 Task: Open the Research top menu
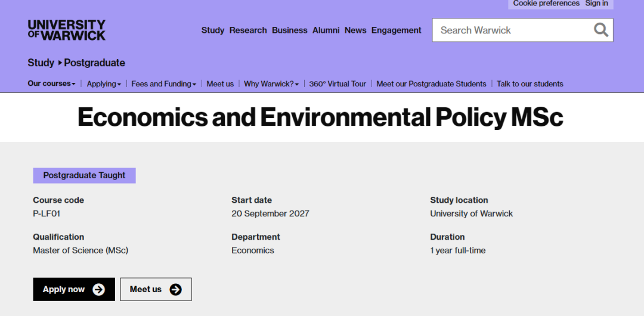coord(248,30)
